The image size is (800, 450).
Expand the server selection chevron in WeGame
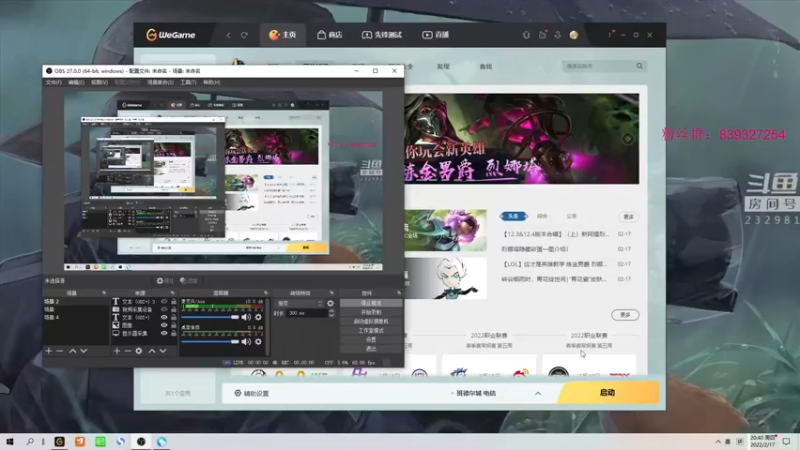[538, 393]
